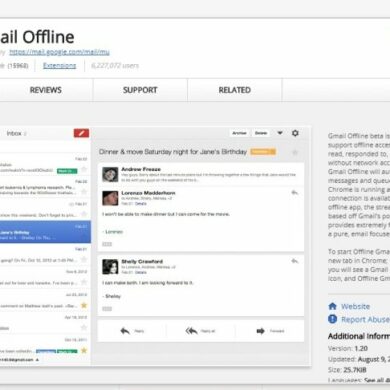390x390 pixels.
Task: Click the Gmail Offline screenshot preview
Action: 156,246
